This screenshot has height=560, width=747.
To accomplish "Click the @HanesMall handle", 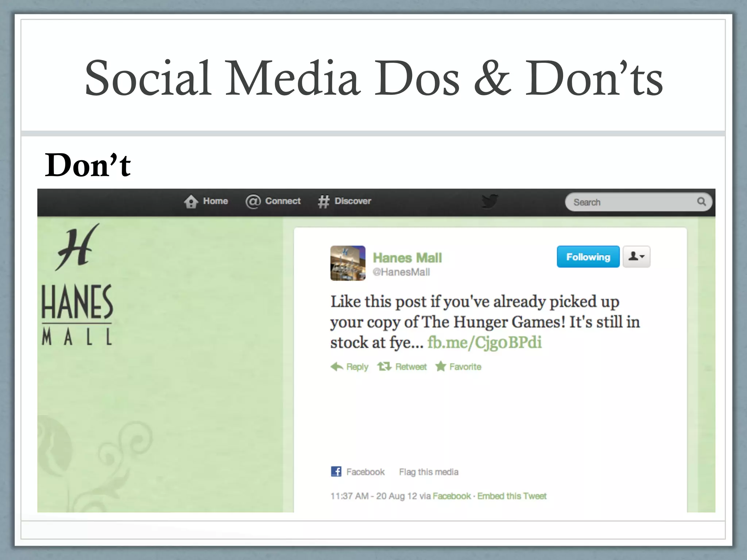I will (401, 272).
